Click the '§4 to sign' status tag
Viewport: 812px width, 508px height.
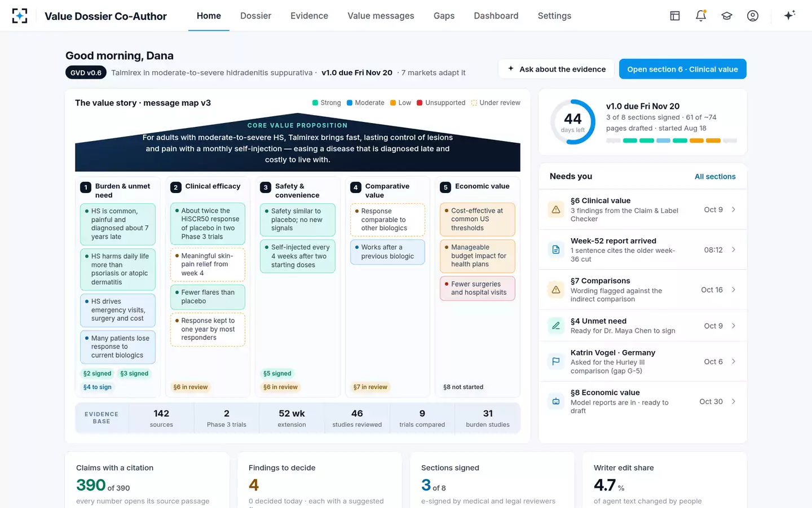click(98, 387)
